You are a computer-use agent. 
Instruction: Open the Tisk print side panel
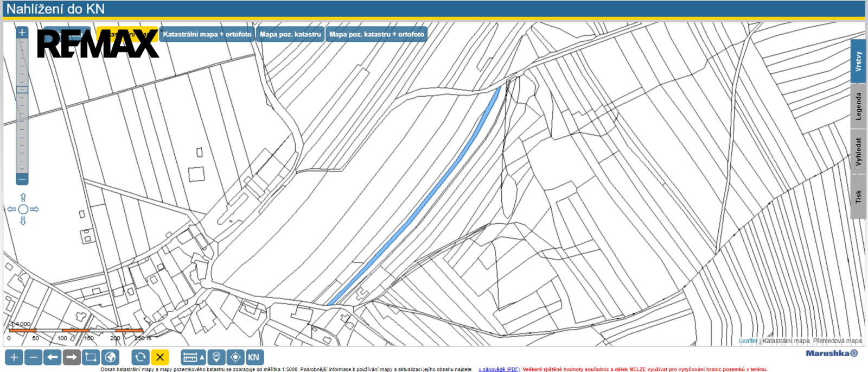click(858, 197)
